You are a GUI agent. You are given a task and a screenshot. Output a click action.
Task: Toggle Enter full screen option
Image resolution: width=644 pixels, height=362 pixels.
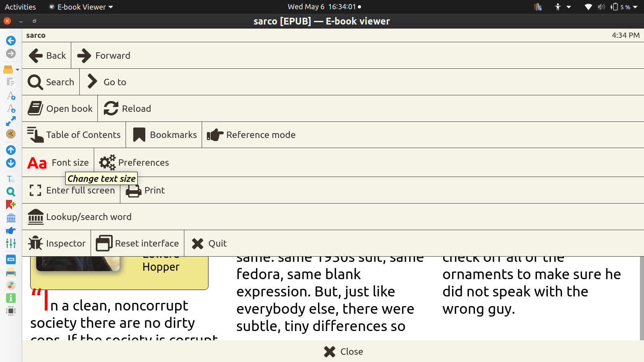pyautogui.click(x=72, y=191)
